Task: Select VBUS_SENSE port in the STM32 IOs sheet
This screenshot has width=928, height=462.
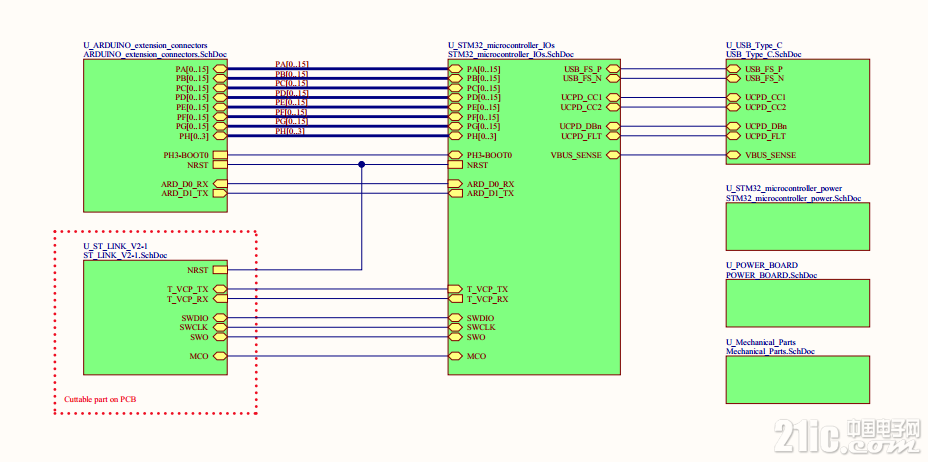Action: pyautogui.click(x=613, y=155)
